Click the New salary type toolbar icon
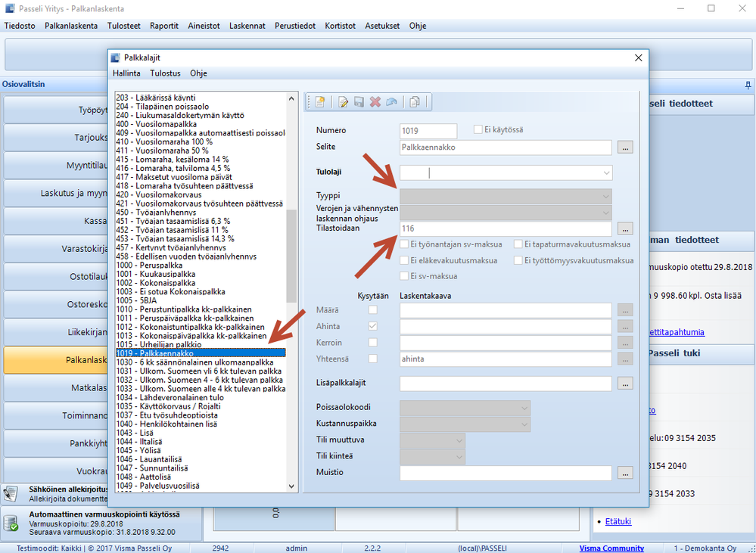The image size is (756, 553). 320,101
